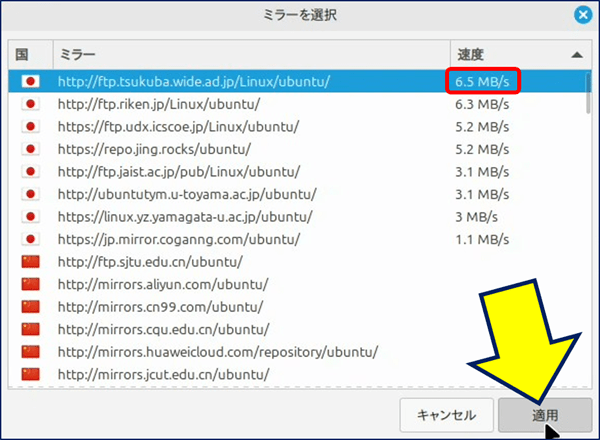Click China flag of mirrors.aliyun.com row
The image size is (600, 440).
[x=31, y=285]
